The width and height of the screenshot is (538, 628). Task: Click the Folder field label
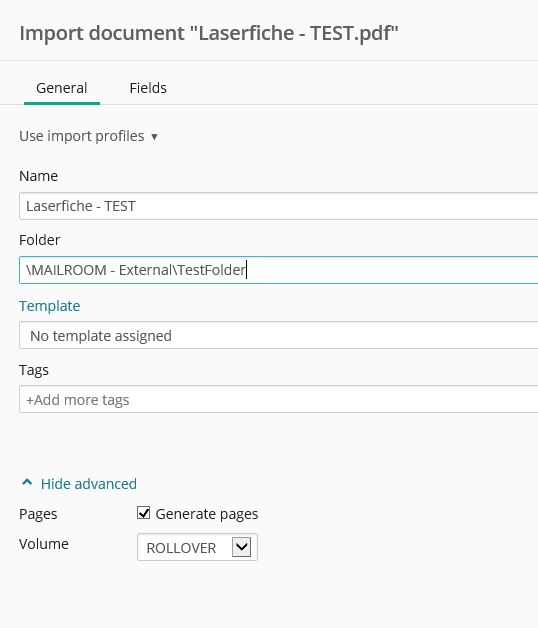point(40,240)
